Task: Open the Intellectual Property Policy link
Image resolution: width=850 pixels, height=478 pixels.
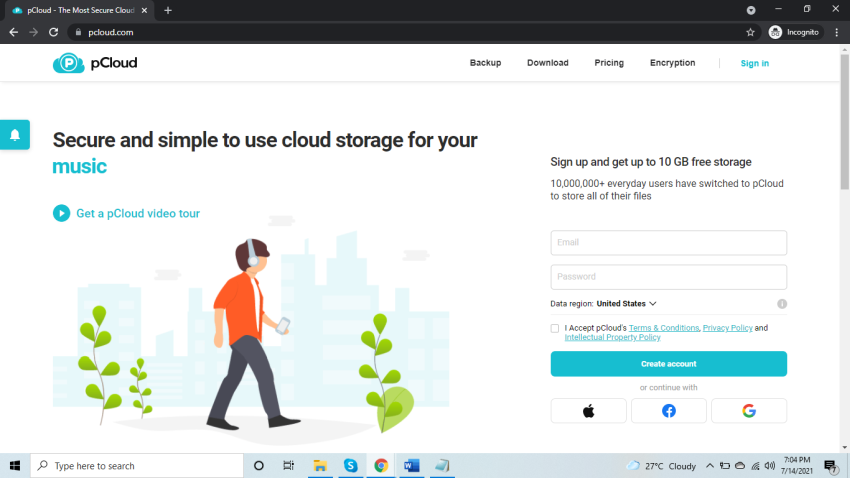Action: coord(613,337)
